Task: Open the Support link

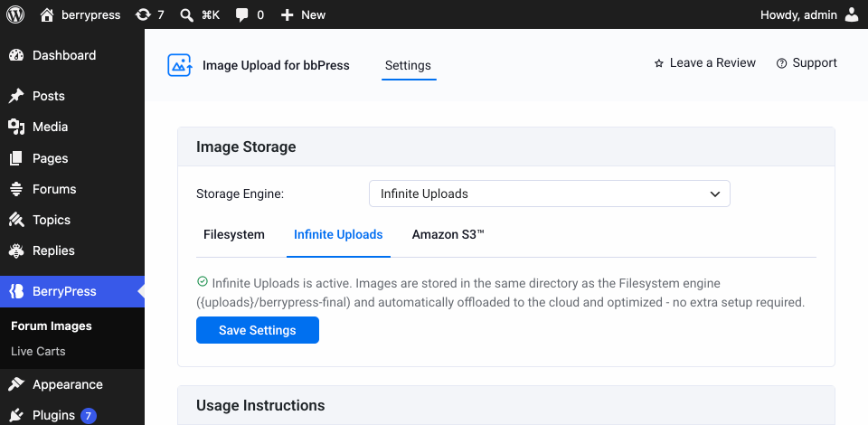Action: (x=807, y=63)
